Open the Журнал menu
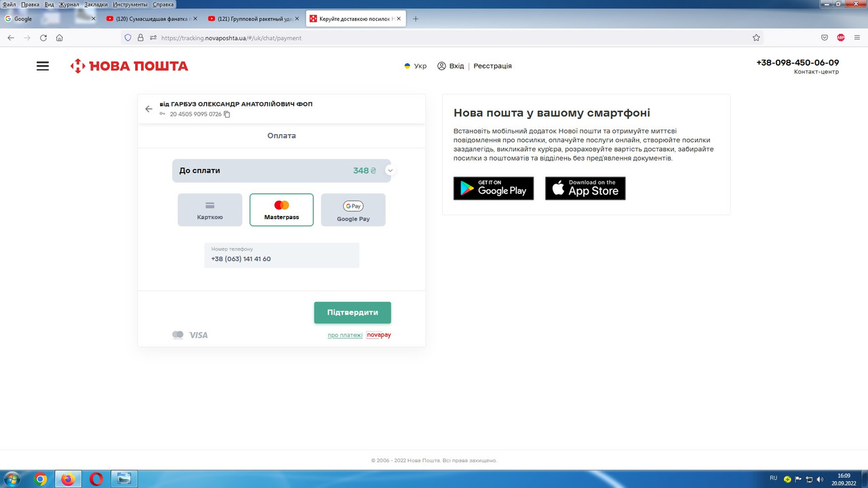Screen dimensions: 868x488 click(x=69, y=4)
